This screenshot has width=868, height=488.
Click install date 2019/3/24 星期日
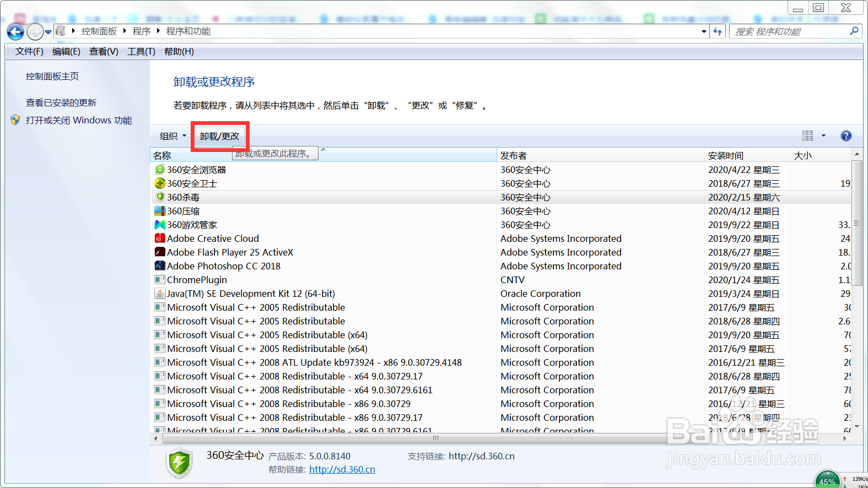[744, 294]
